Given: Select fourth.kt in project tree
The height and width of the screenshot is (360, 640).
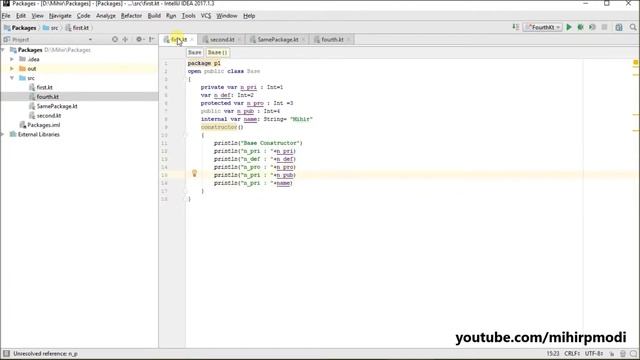Looking at the screenshot, I should 44,97.
